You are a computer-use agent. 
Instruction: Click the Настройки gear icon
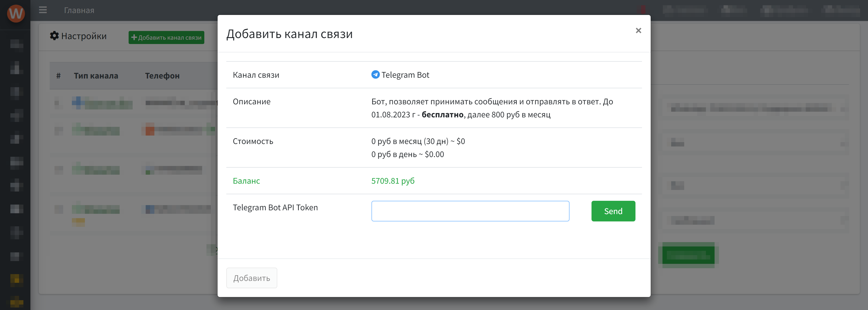click(54, 36)
